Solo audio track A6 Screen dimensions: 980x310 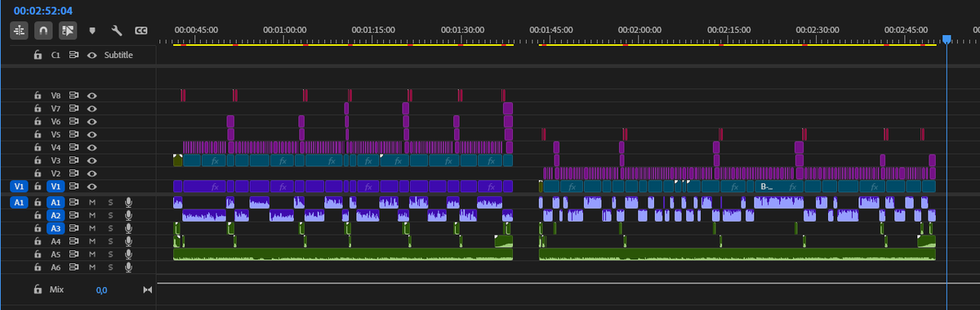point(110,267)
